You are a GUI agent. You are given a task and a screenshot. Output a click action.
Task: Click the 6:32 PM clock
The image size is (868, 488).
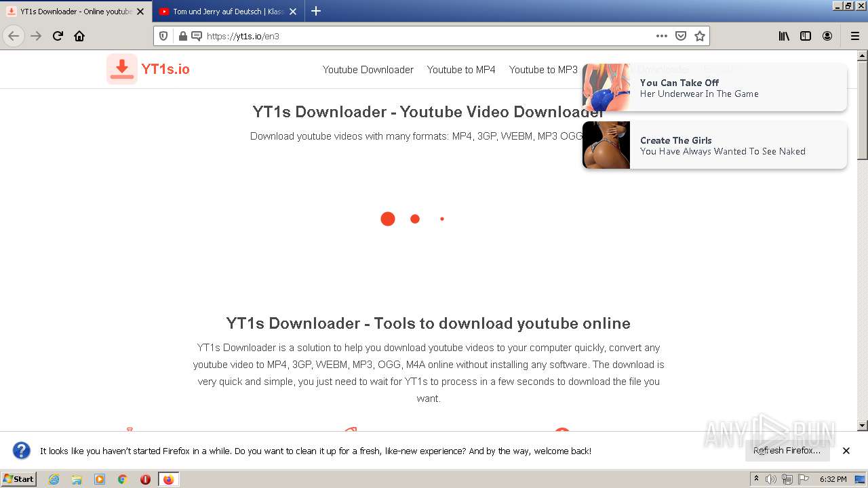tap(833, 479)
